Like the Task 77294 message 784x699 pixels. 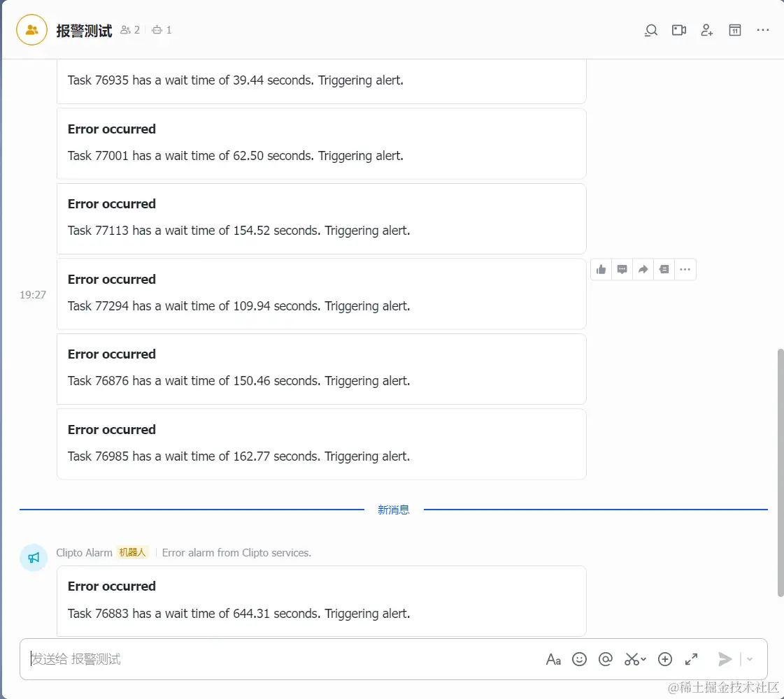pos(601,269)
